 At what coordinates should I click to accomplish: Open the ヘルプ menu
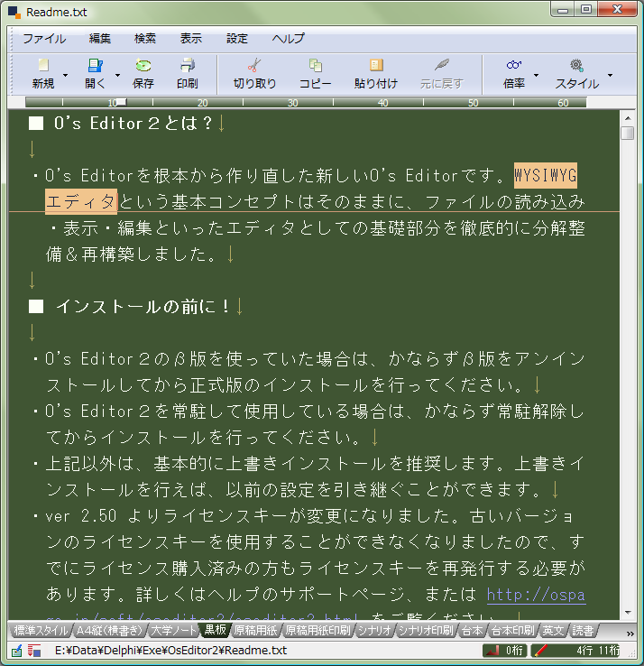tap(289, 39)
